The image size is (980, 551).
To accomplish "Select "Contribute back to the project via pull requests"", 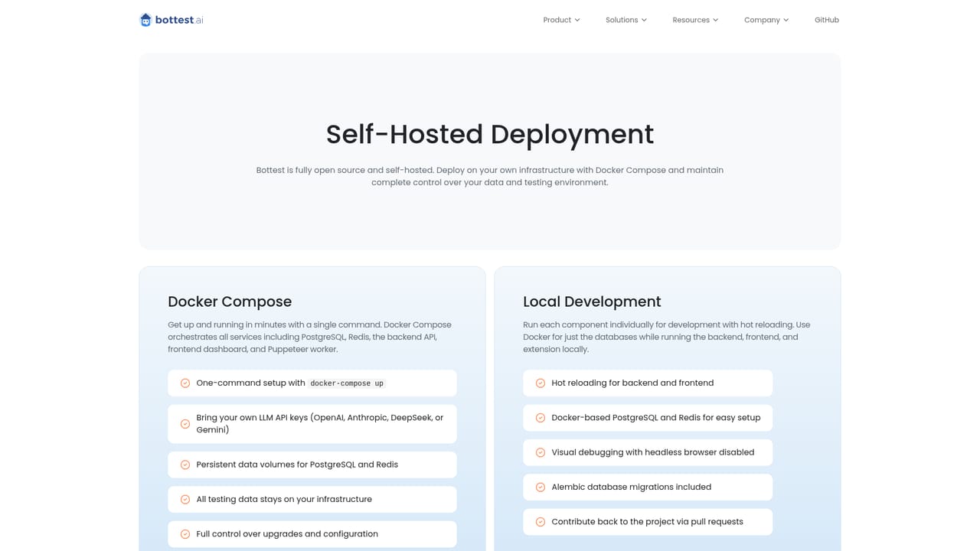I will click(x=648, y=522).
